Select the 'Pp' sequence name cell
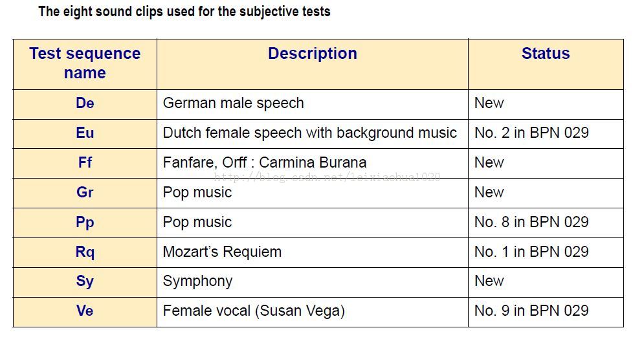This screenshot has width=644, height=341. coord(85,222)
